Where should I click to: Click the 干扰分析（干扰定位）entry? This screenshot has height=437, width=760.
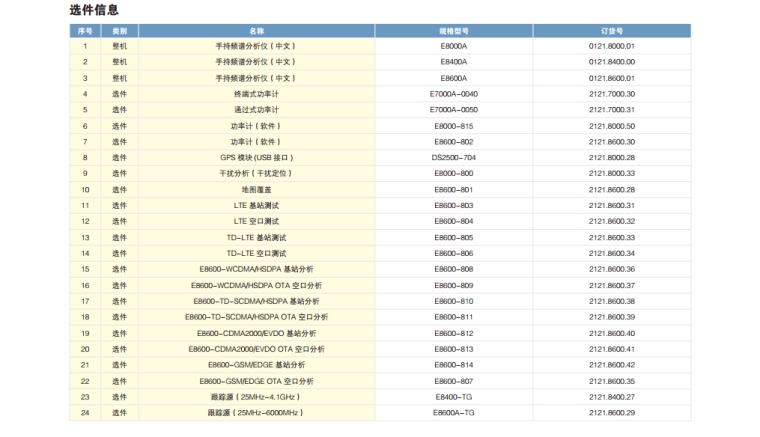tap(256, 174)
